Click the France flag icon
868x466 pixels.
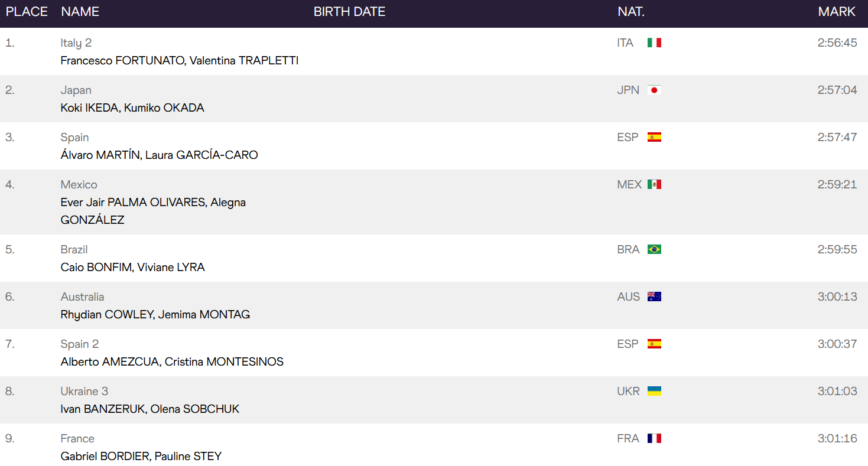(x=654, y=438)
